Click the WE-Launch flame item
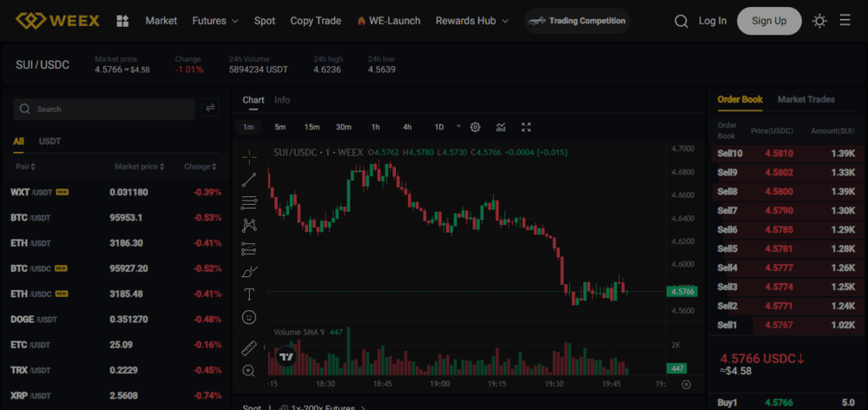868x410 pixels. click(x=389, y=21)
